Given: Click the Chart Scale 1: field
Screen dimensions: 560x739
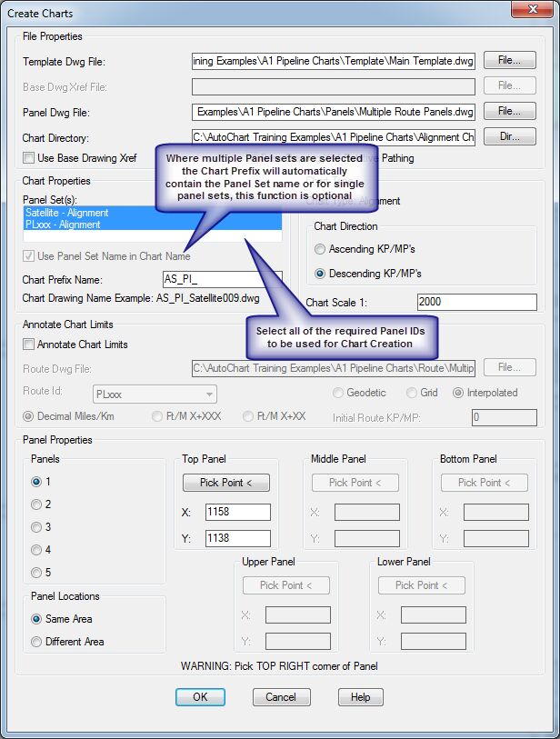Looking at the screenshot, I should click(477, 302).
